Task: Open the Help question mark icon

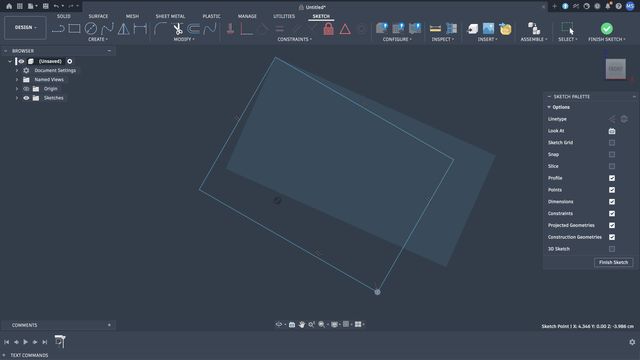Action: coord(618,6)
